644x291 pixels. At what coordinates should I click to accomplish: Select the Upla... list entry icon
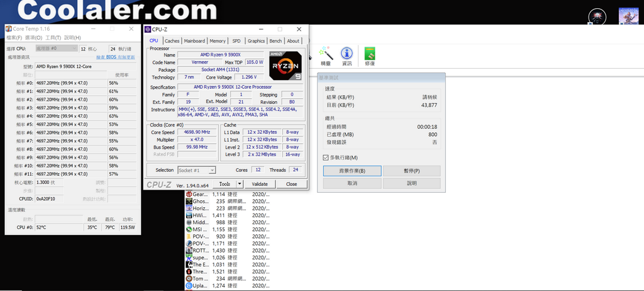pyautogui.click(x=189, y=286)
